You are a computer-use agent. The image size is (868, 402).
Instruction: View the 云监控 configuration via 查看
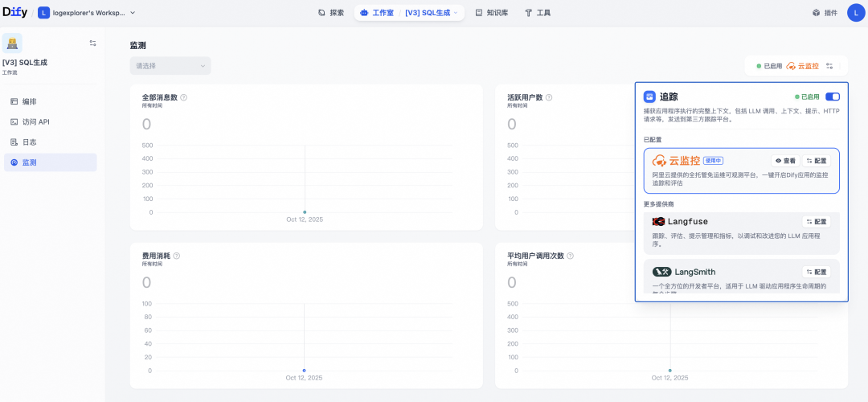coord(784,161)
